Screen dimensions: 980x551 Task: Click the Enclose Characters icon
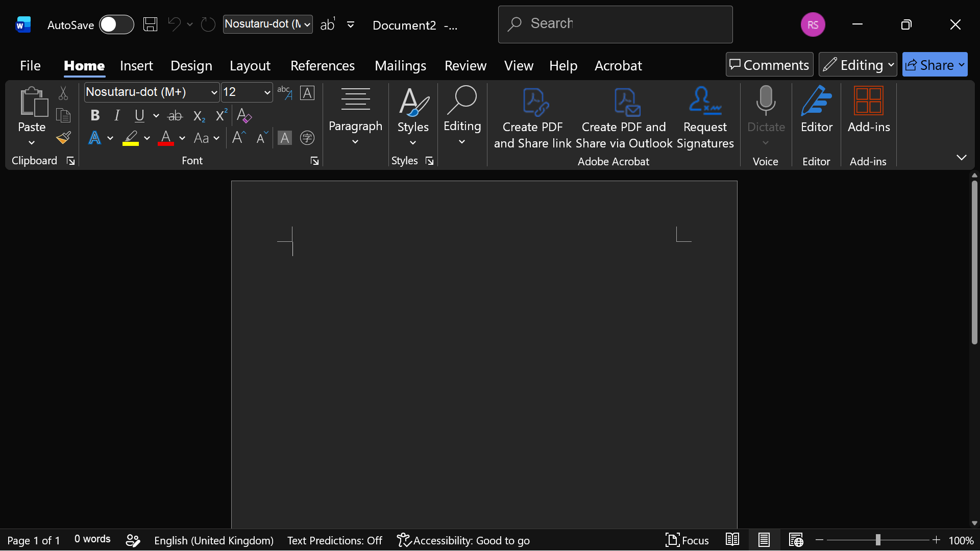(307, 138)
